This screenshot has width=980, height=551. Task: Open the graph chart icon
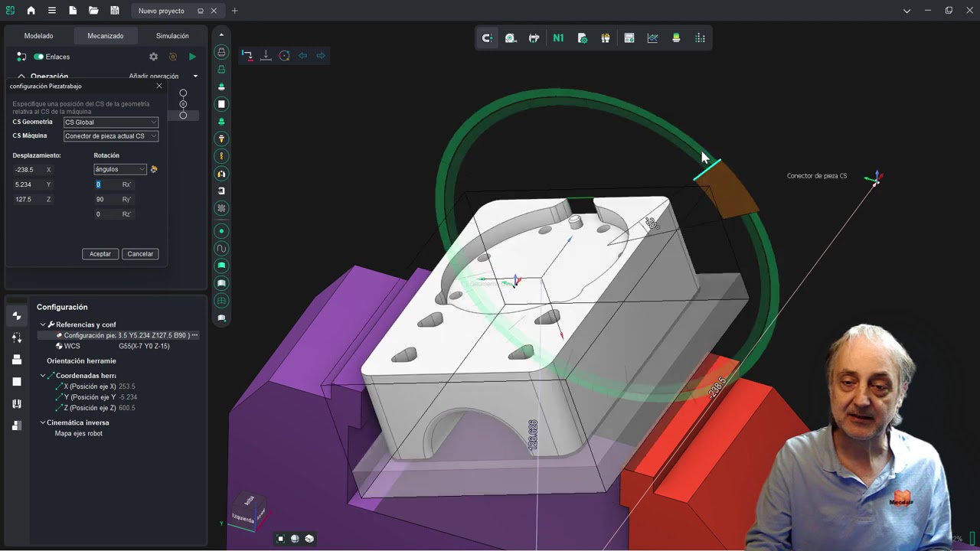click(x=652, y=38)
